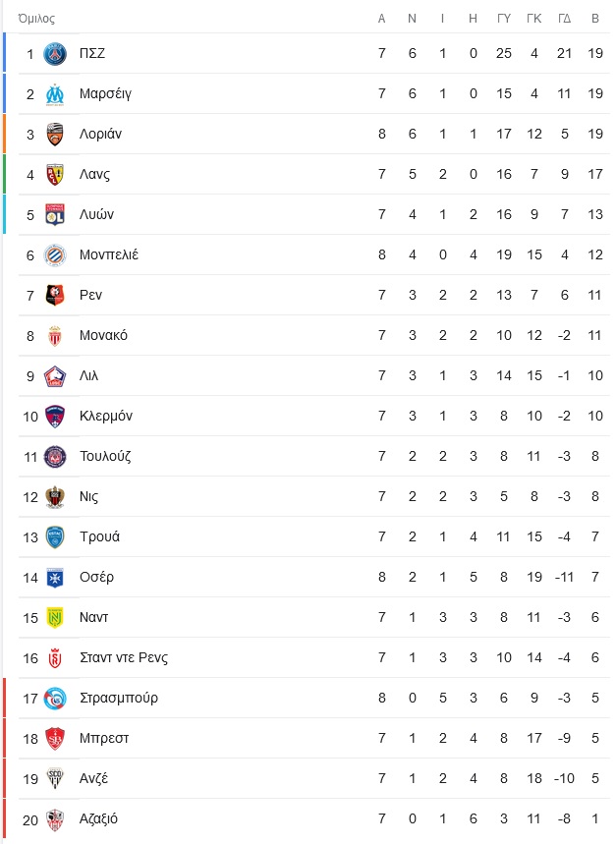Viewport: 616px width, 844px height.
Task: Click the Λυών OL logo
Action: 55,215
